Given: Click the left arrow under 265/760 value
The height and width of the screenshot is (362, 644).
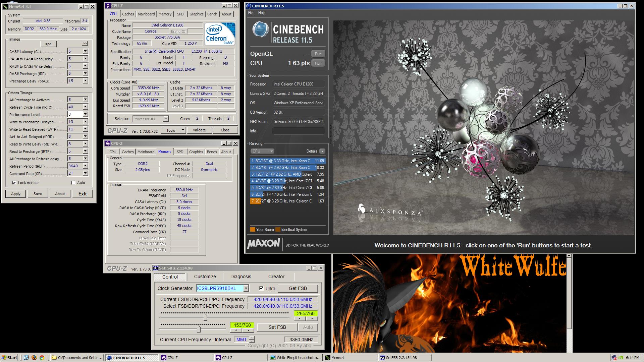Looking at the screenshot, I should coord(300,319).
